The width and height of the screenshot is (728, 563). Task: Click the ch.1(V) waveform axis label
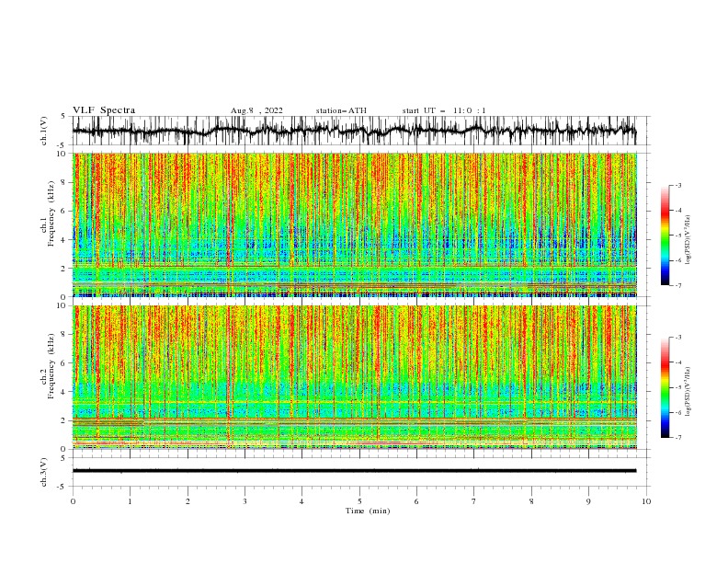point(44,131)
